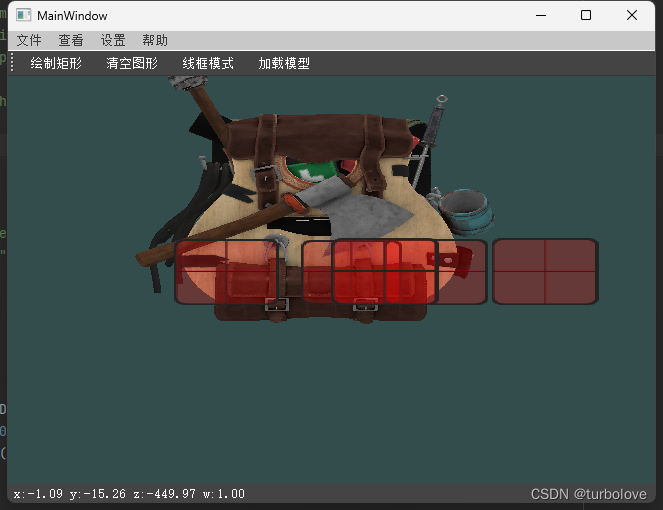Click the 加载模型 toolbar button

coord(284,63)
